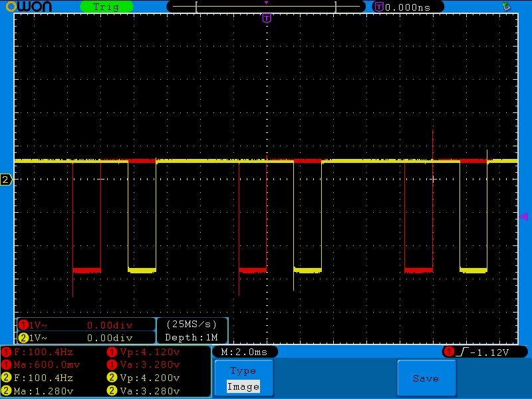Screen dimensions: 532x399
Task: Click the M:2.0ms timebase readout
Action: pyautogui.click(x=244, y=352)
